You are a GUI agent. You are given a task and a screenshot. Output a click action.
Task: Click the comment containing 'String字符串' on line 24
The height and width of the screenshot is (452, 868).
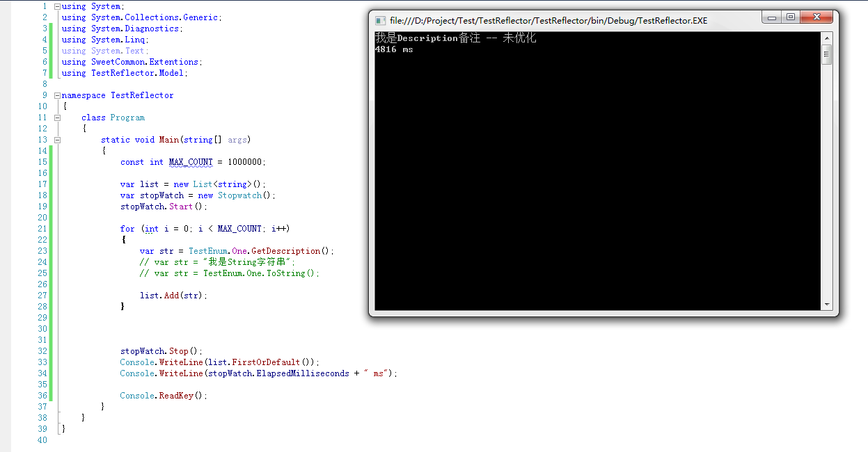(x=218, y=262)
